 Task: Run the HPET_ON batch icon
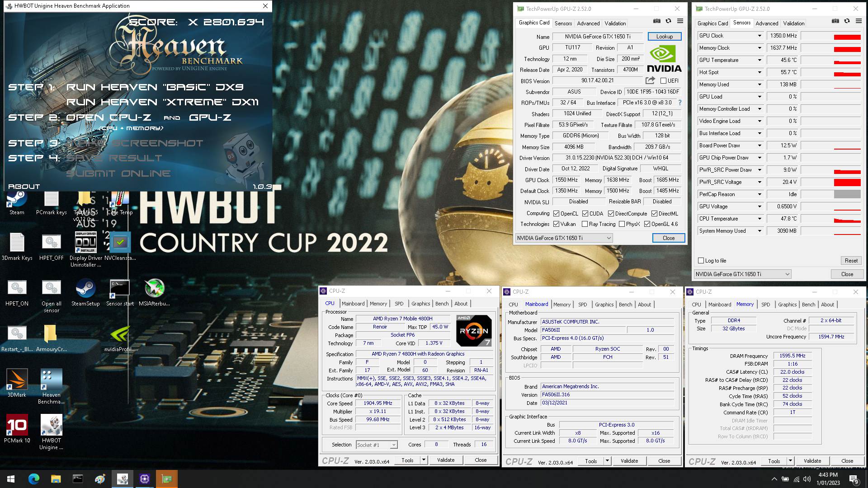click(17, 292)
